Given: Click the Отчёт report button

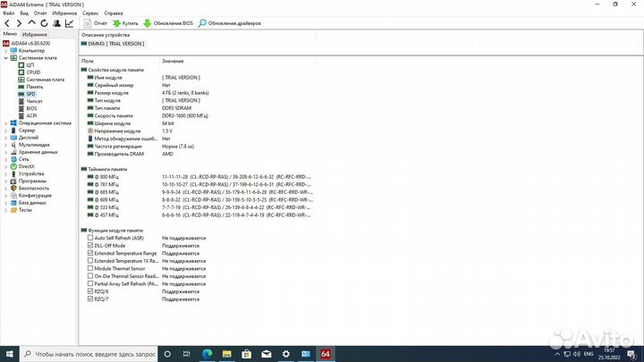Looking at the screenshot, I should coord(96,23).
